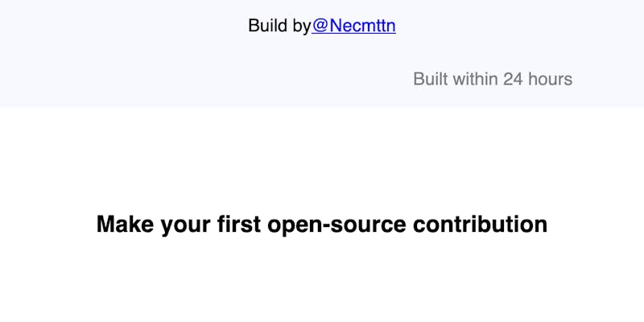This screenshot has width=644, height=322.
Task: Click the 'Build by' label text
Action: coord(279,26)
